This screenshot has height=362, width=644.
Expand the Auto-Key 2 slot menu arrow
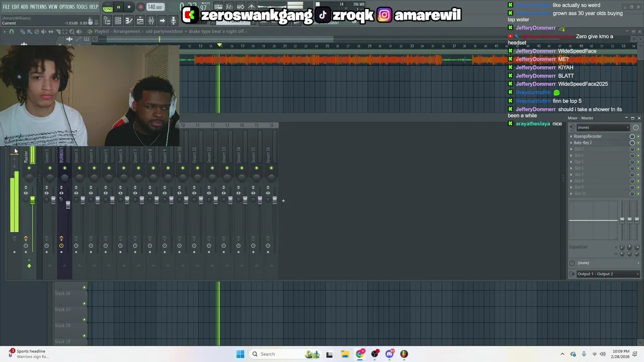pos(571,143)
